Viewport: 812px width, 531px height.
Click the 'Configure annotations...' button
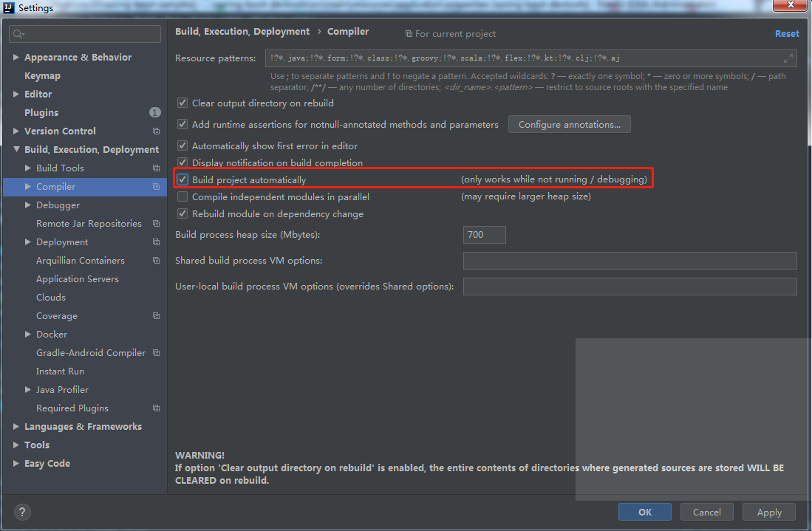[569, 124]
